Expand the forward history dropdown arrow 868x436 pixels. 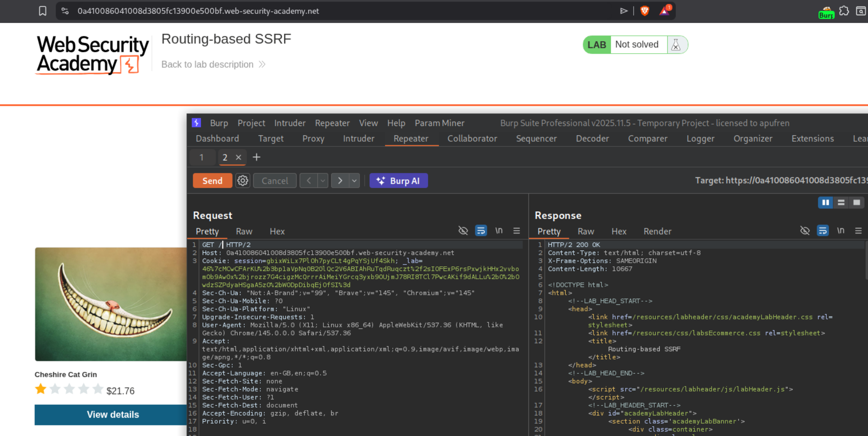coord(354,181)
